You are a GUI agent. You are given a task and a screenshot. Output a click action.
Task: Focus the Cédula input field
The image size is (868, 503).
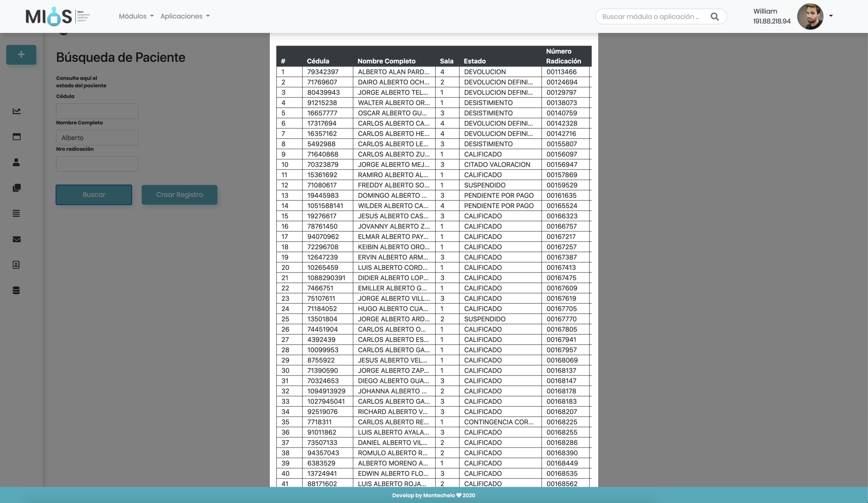click(97, 111)
